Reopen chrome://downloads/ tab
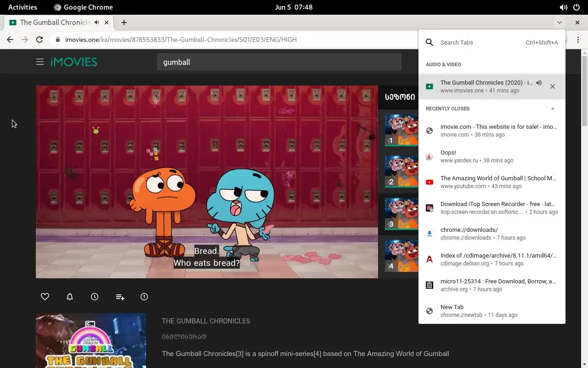 [x=492, y=234]
